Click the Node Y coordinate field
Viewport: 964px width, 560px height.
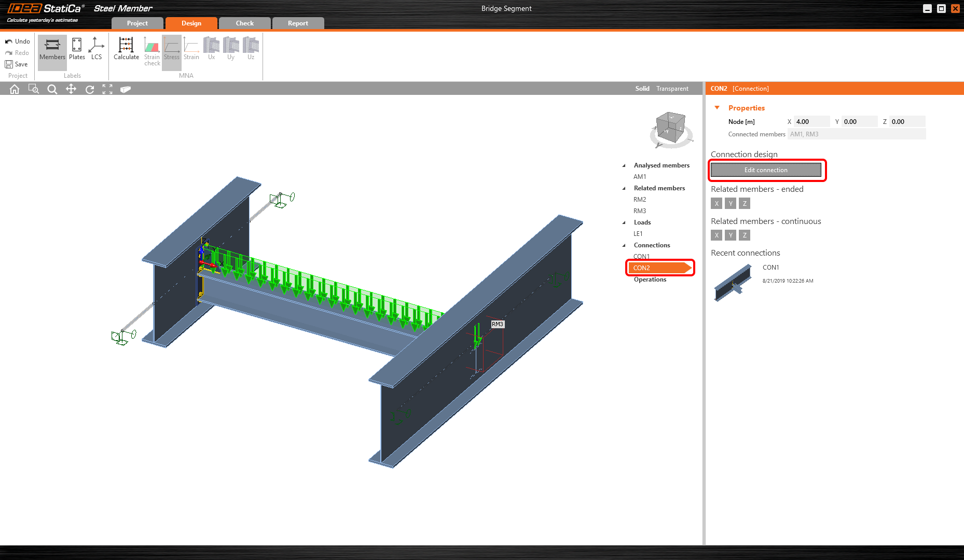(860, 122)
